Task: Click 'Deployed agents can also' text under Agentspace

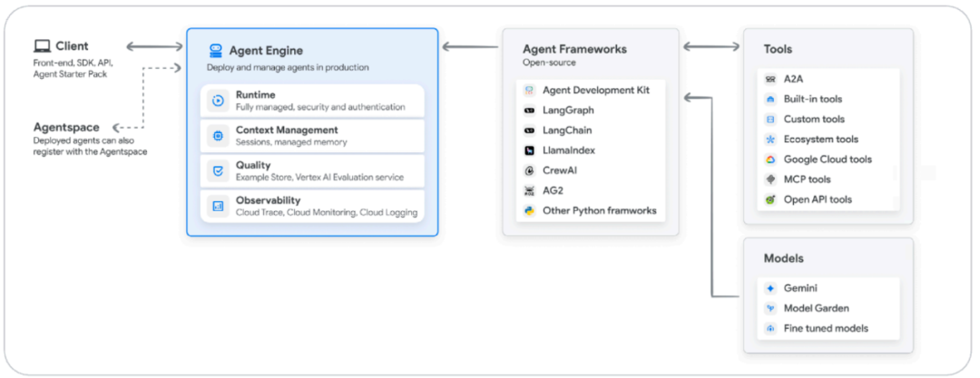Action: (83, 141)
